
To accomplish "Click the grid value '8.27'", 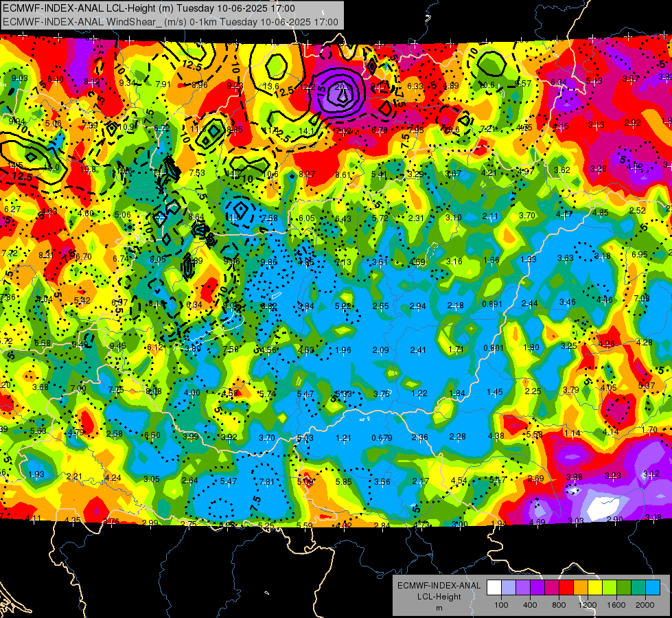I will (307, 174).
